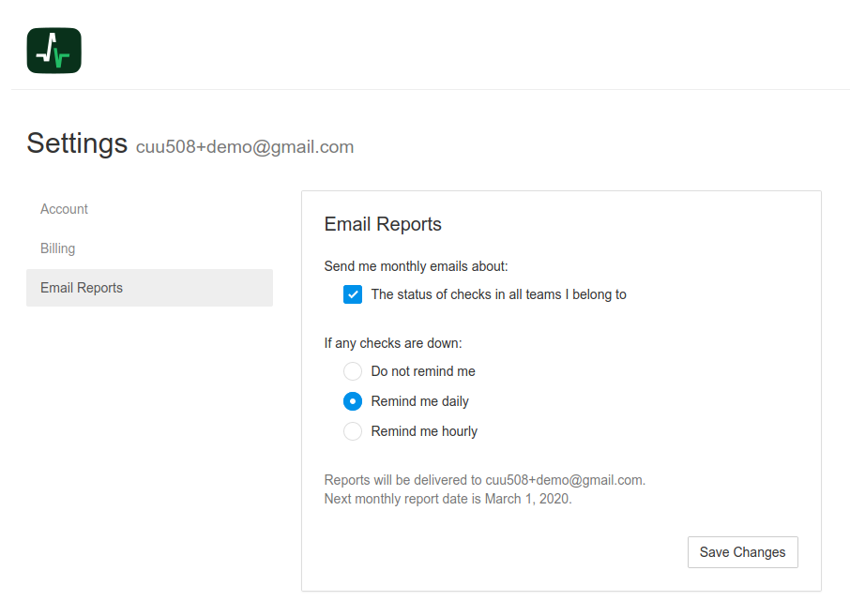Screen dimensions: 850x616
Task: Toggle the blue monthly email checkbox off
Action: click(x=352, y=293)
